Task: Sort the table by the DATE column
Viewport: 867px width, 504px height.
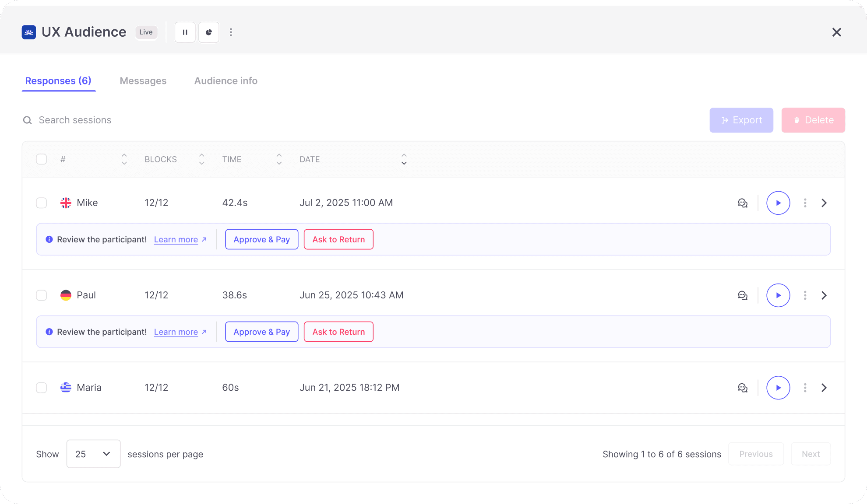Action: click(x=404, y=159)
